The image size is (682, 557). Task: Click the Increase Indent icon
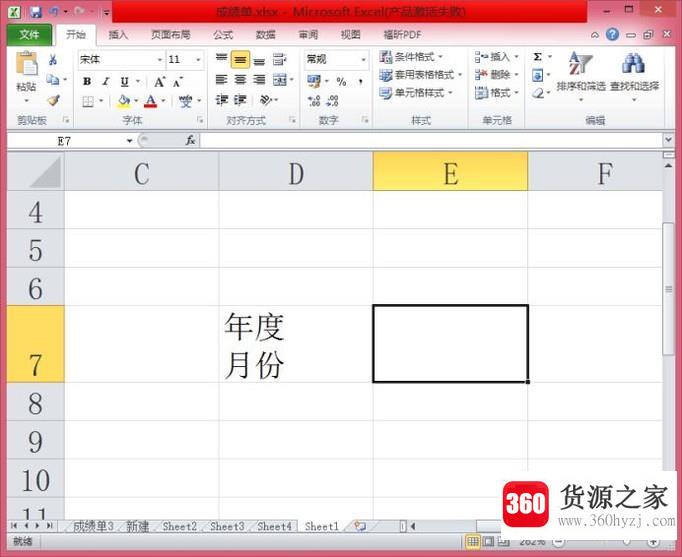tap(240, 100)
